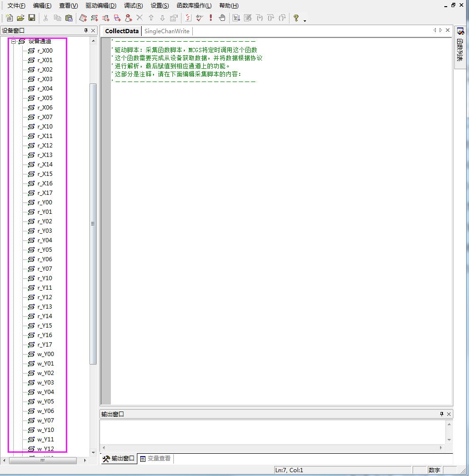Click the drv check icon

(x=199, y=18)
